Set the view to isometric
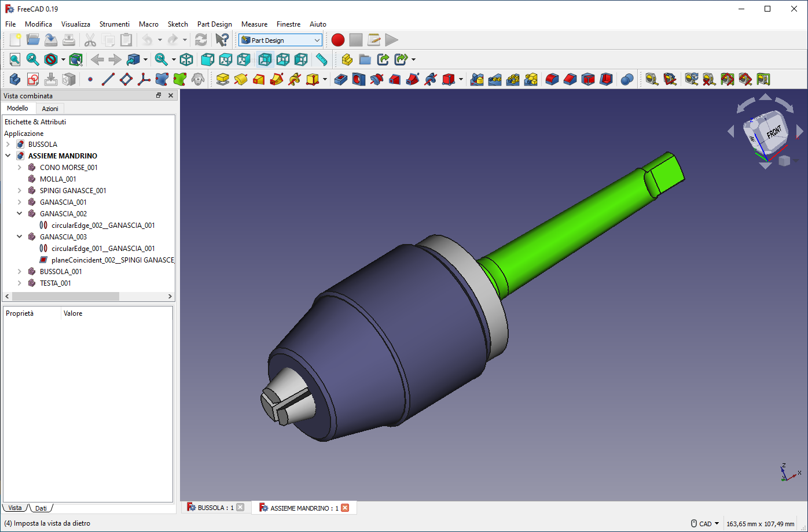 click(x=186, y=60)
